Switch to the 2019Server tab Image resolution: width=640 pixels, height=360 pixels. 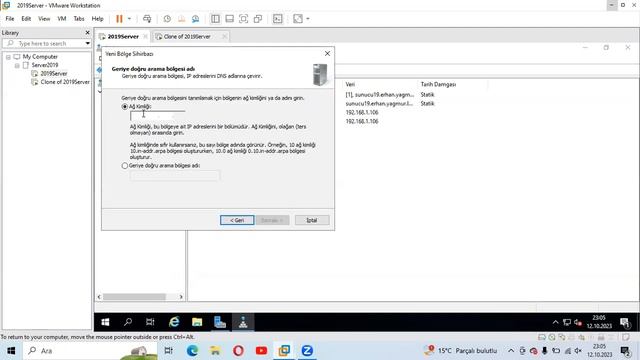click(x=122, y=36)
